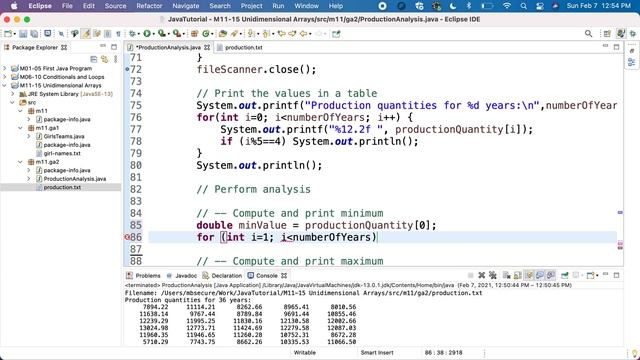Click the Package Explorer view menu icon

tap(116, 59)
